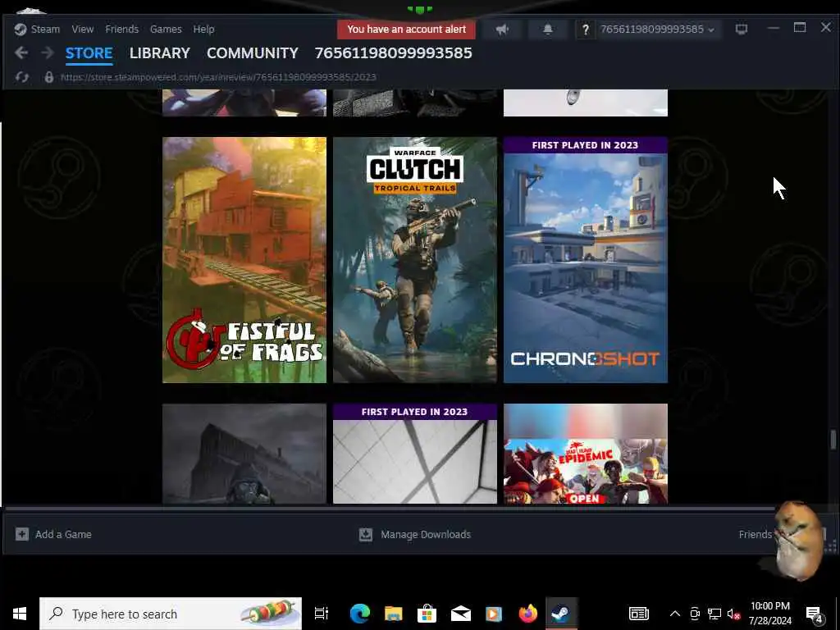Go back with the left arrow
The image size is (840, 630).
[21, 52]
